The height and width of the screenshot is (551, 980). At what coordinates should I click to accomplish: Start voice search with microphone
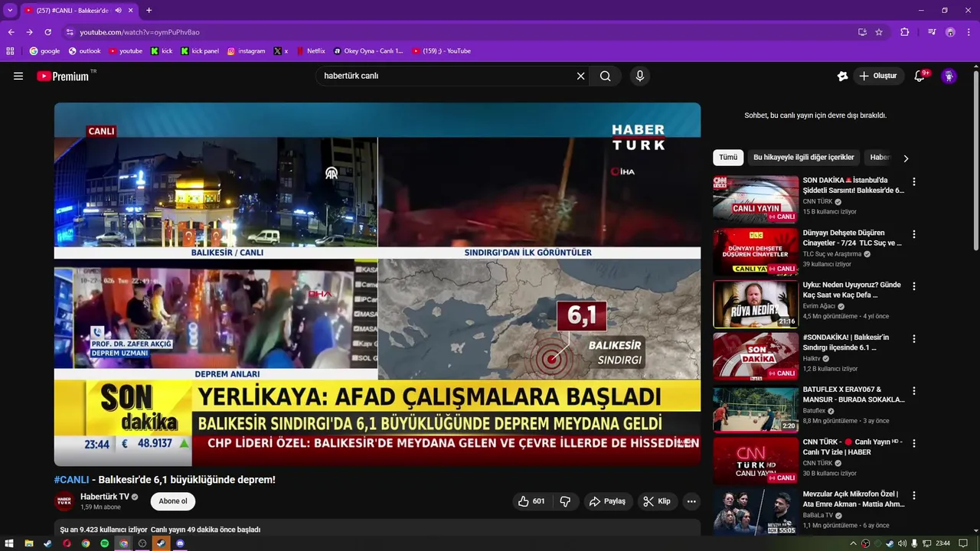click(x=640, y=76)
